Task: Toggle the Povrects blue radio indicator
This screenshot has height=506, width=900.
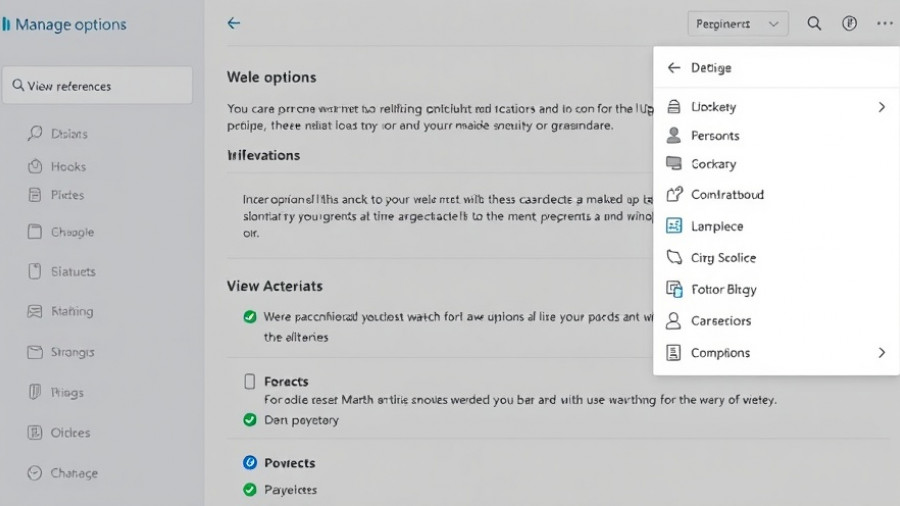Action: point(250,463)
